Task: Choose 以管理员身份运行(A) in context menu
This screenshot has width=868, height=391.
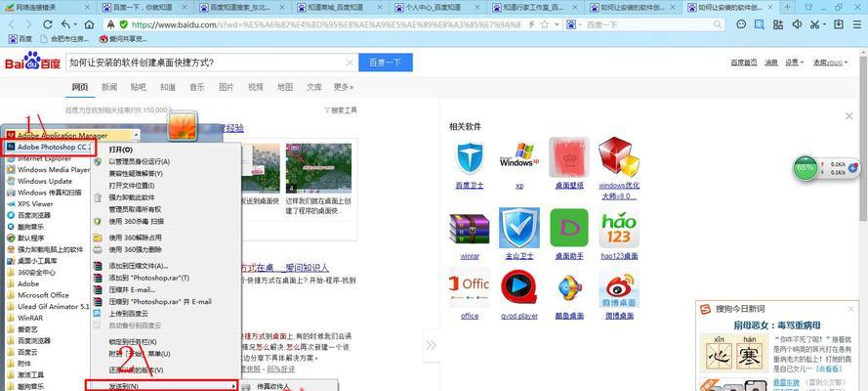Action: point(139,161)
